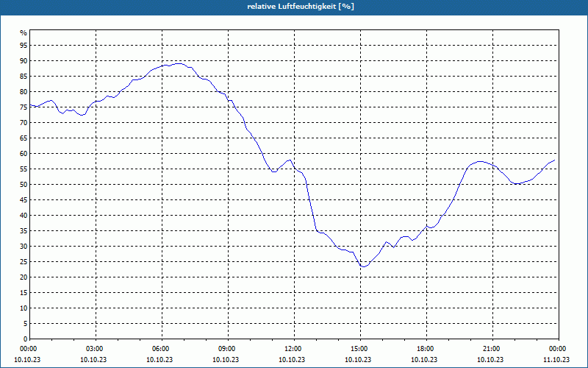
Task: Click the x-axis time label '09:00'
Action: coord(228,349)
